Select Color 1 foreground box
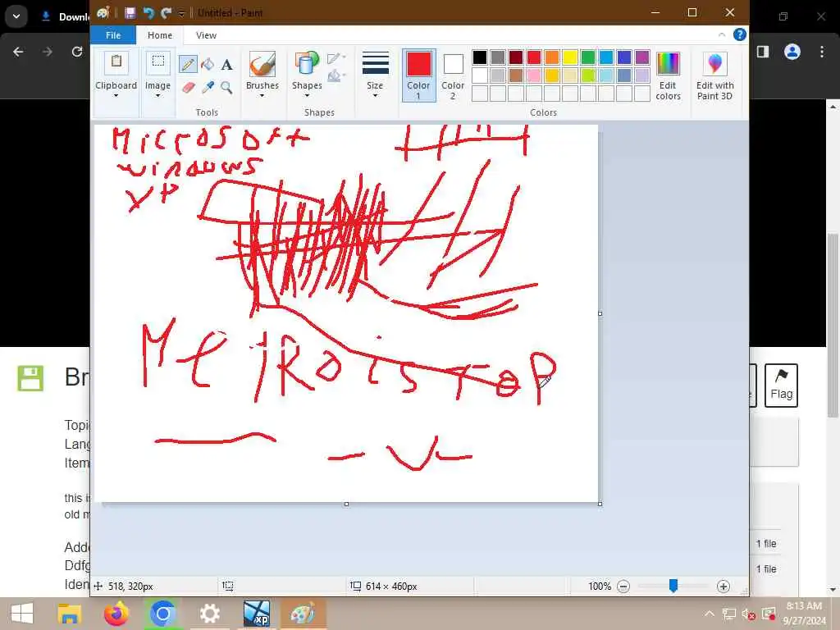 (x=418, y=75)
